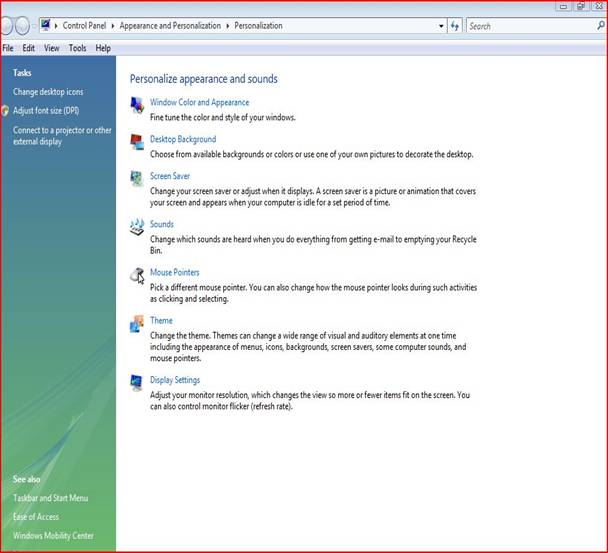608x553 pixels.
Task: Open the Display Settings link
Action: tap(175, 380)
